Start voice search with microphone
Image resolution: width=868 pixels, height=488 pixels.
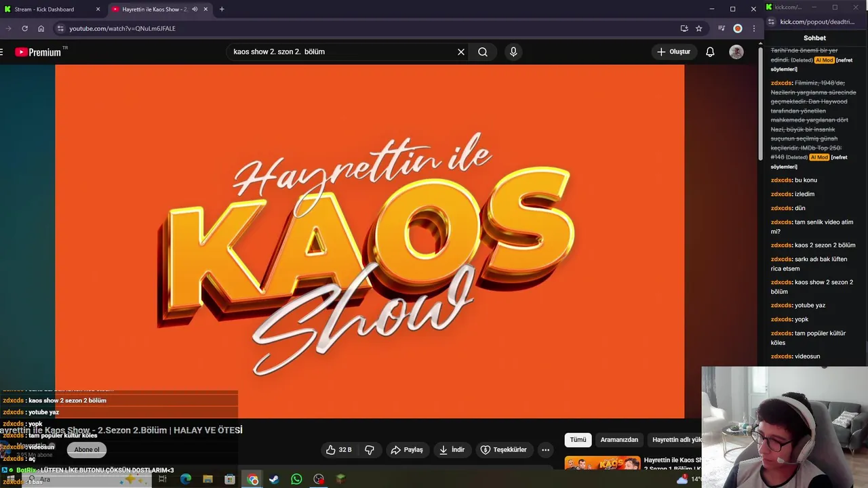click(513, 52)
